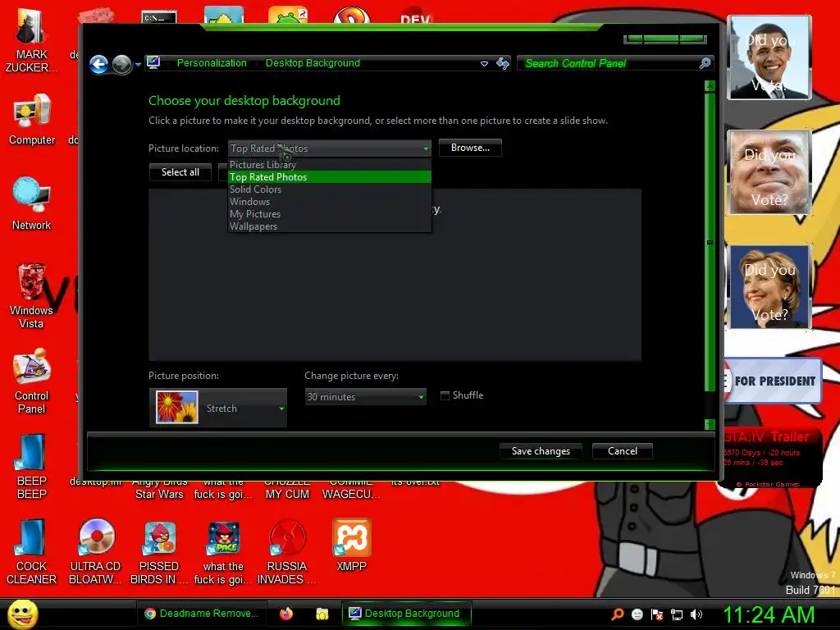Click the Browse... button
The height and width of the screenshot is (630, 840).
pyautogui.click(x=470, y=148)
